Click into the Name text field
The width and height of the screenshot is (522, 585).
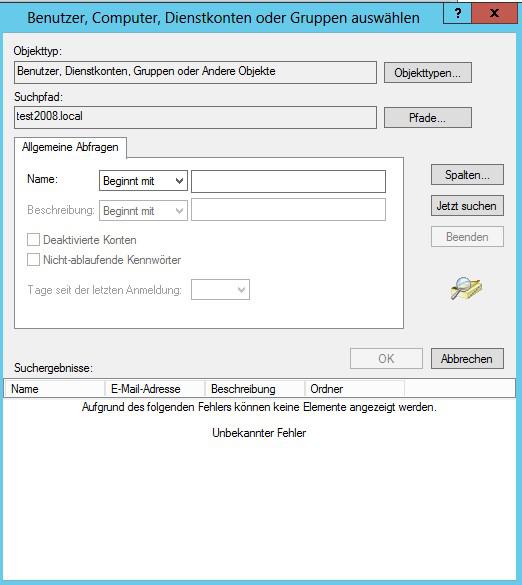pyautogui.click(x=288, y=181)
